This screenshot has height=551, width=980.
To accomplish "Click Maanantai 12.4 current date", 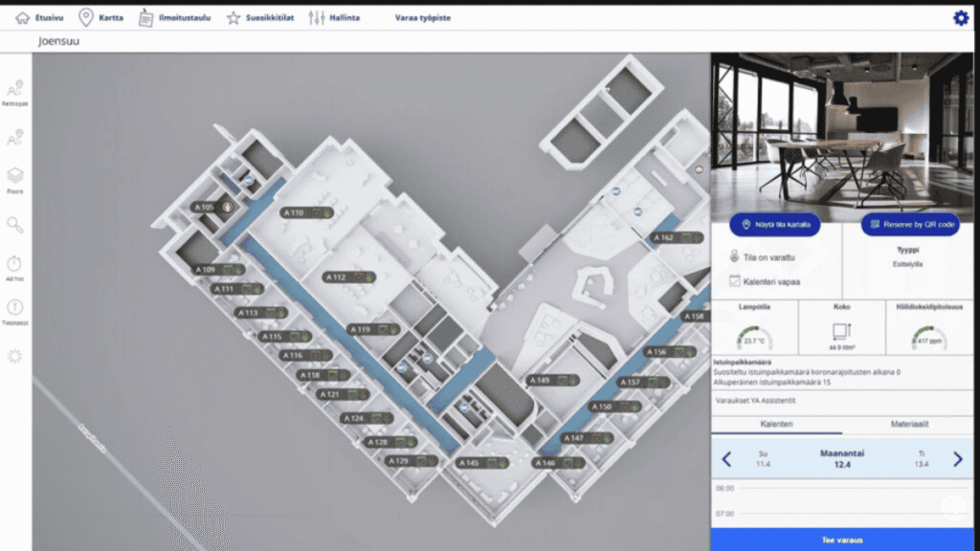I will 842,459.
